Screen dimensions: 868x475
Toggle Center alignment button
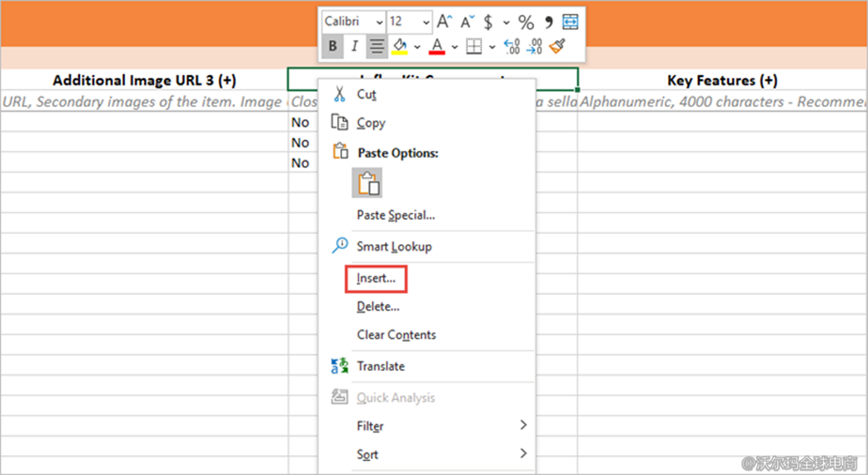pyautogui.click(x=377, y=47)
